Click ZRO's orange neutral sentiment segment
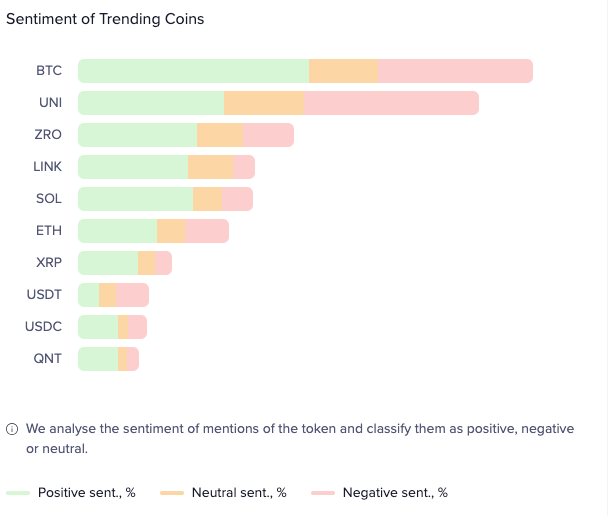 [x=220, y=135]
